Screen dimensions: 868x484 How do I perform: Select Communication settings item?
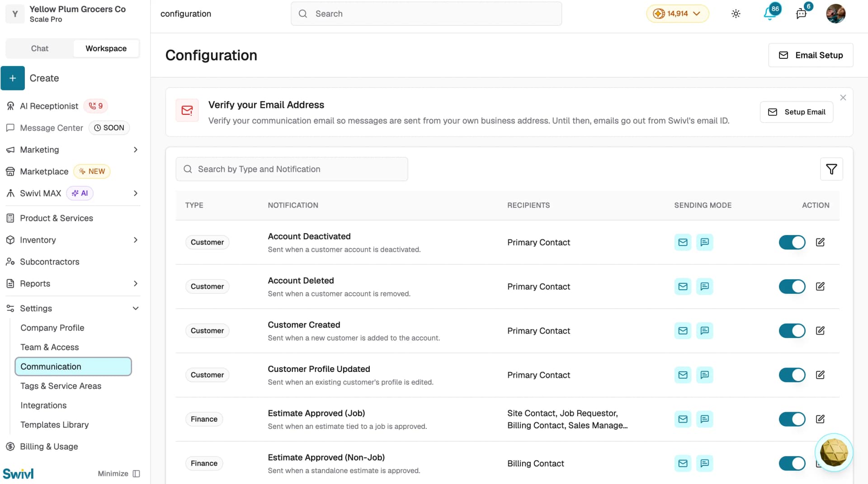(x=73, y=367)
